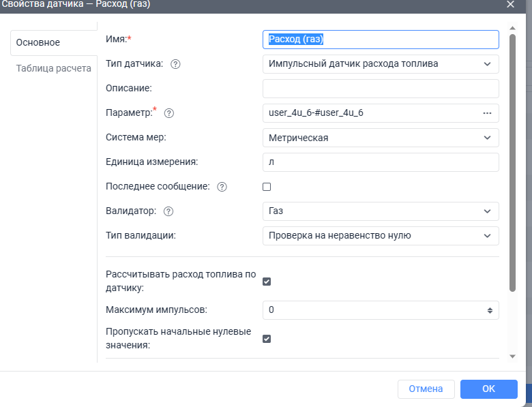This screenshot has width=532, height=407.
Task: Close the sensor properties dialog
Action: 510,4
